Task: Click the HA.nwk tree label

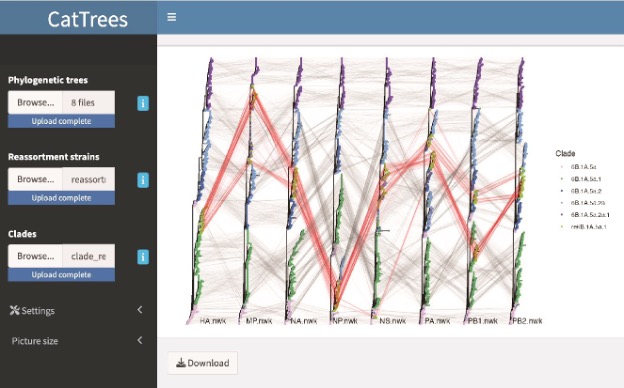Action: [213, 321]
